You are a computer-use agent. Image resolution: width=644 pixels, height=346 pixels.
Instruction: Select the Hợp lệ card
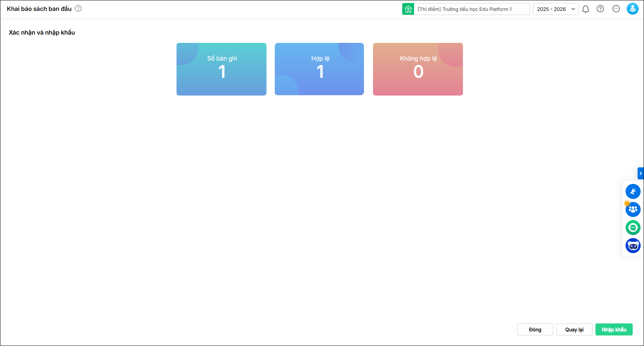[319, 69]
